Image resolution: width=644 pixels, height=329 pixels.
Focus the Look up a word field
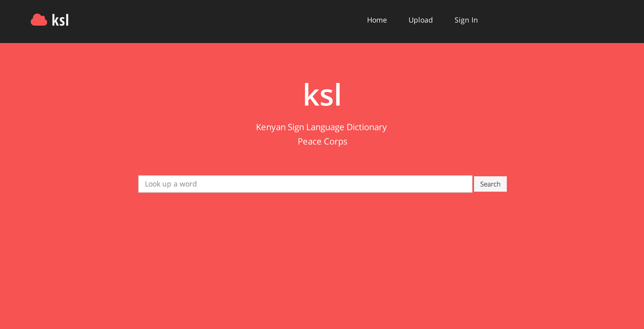[305, 184]
